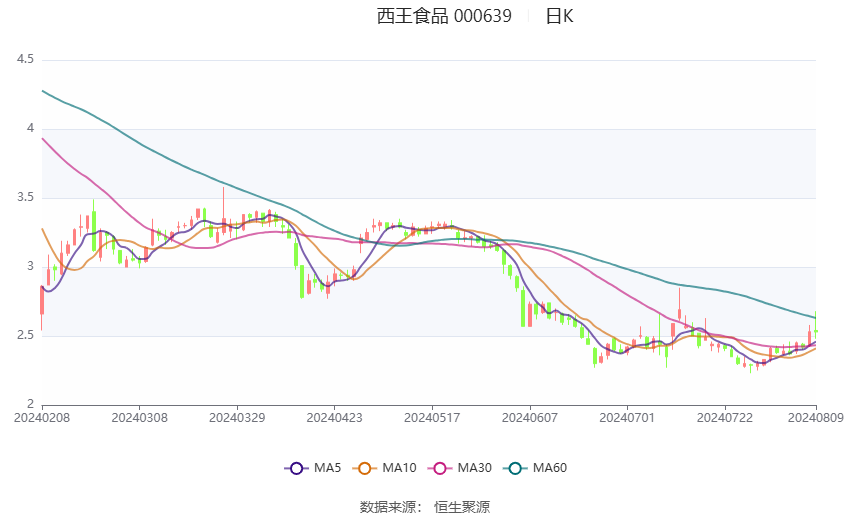Select x-axis date label 20240208
The image size is (850, 517).
click(42, 418)
